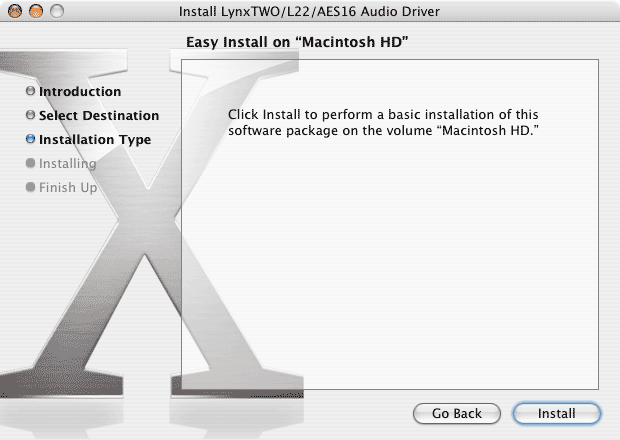Click the Introduction step bullet icon
Viewport: 620px width, 440px height.
[30, 92]
